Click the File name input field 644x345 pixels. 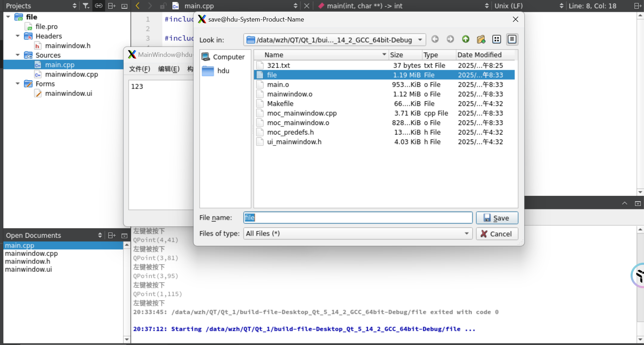tap(358, 218)
